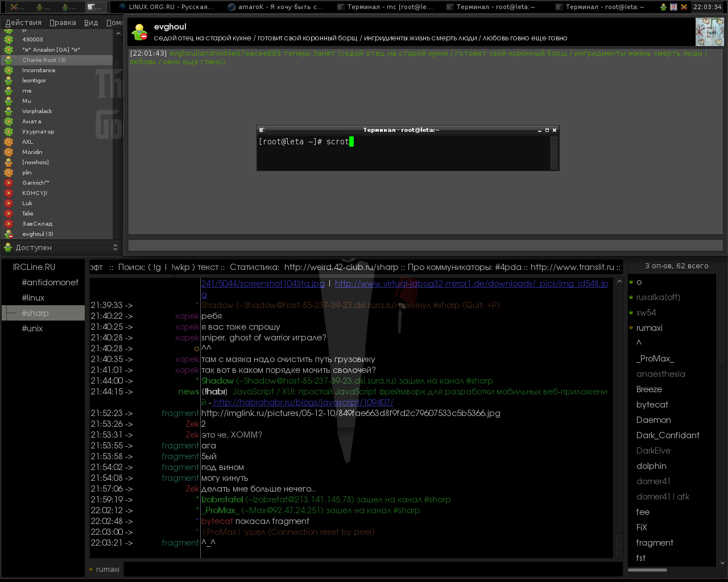Screen dimensions: 728x582
Task: Click evghoul's avatar thumbnail in chat header
Action: pos(709,32)
